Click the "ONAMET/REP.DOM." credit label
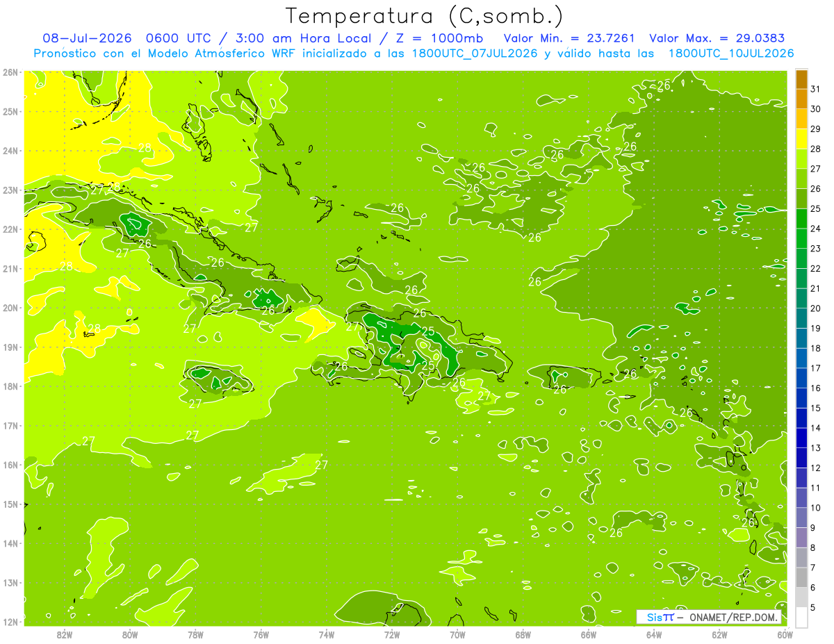Viewport: 834px width, 644px height. 733,617
